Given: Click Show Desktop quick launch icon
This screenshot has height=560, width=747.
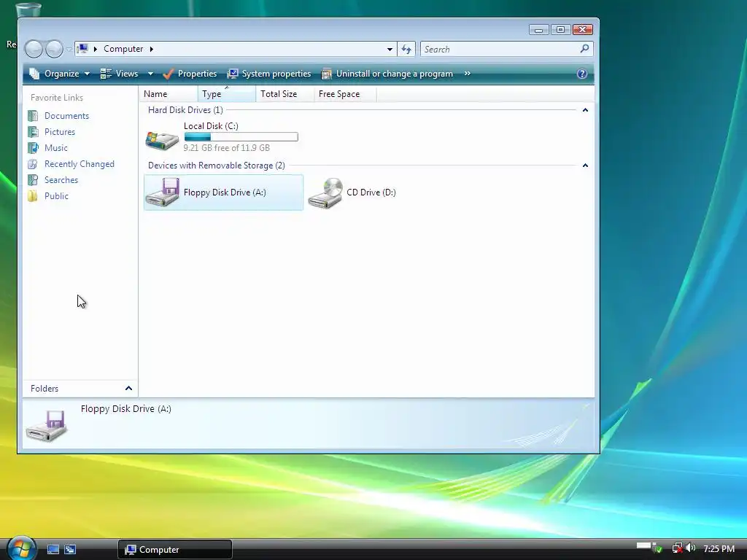Looking at the screenshot, I should tap(53, 550).
